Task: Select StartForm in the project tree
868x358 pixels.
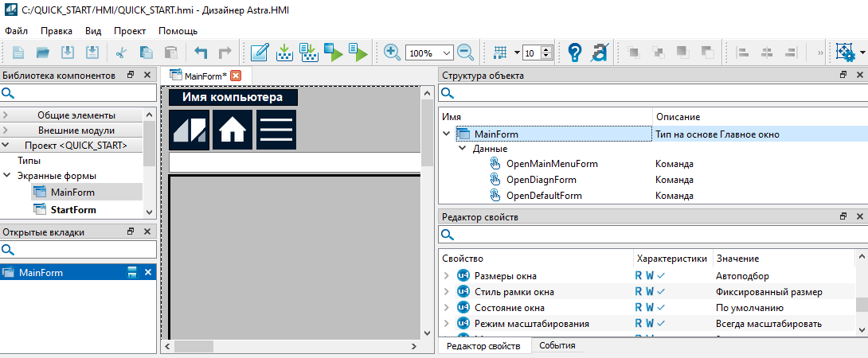Action: 73,210
